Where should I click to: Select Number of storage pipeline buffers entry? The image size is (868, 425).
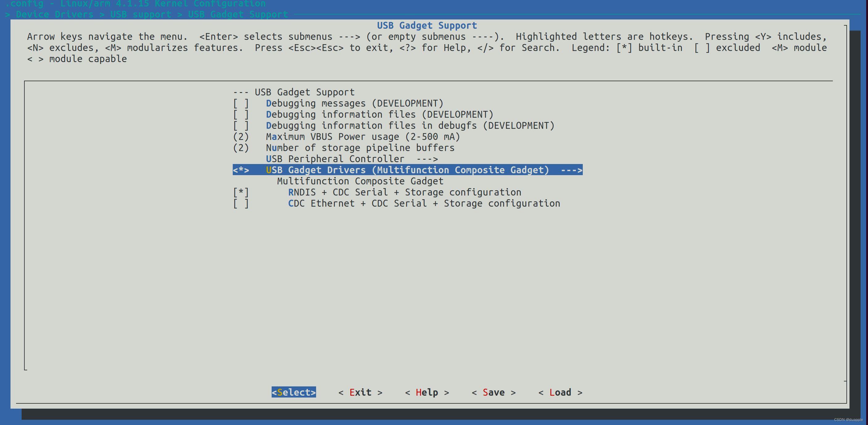coord(360,148)
